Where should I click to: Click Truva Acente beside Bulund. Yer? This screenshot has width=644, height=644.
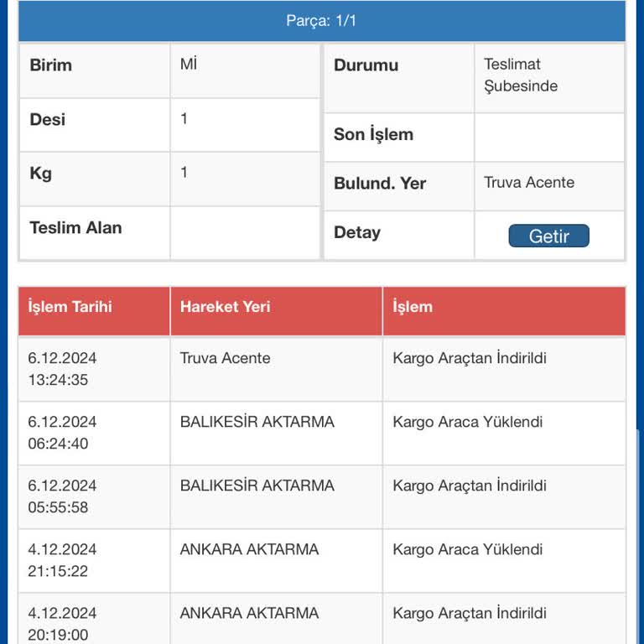(x=529, y=183)
